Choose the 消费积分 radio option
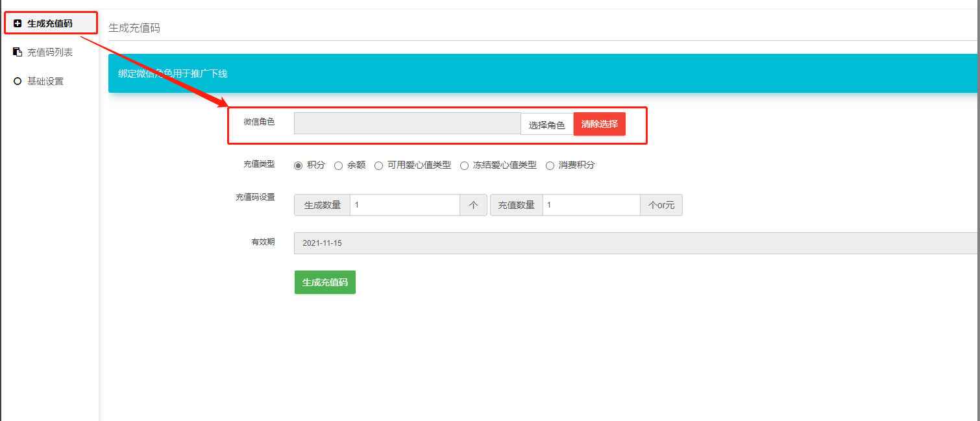Screen dimensions: 980x421 click(x=550, y=165)
